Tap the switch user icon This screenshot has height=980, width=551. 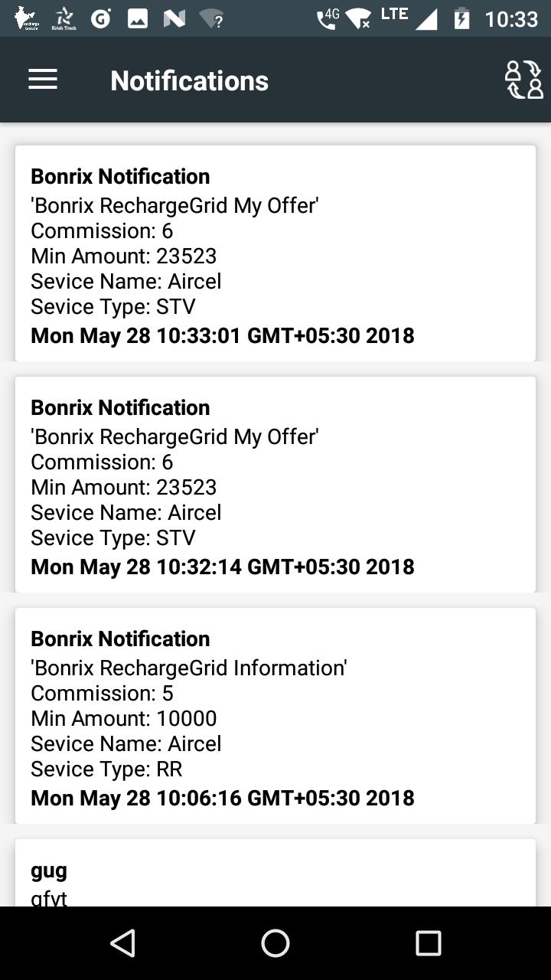[523, 80]
